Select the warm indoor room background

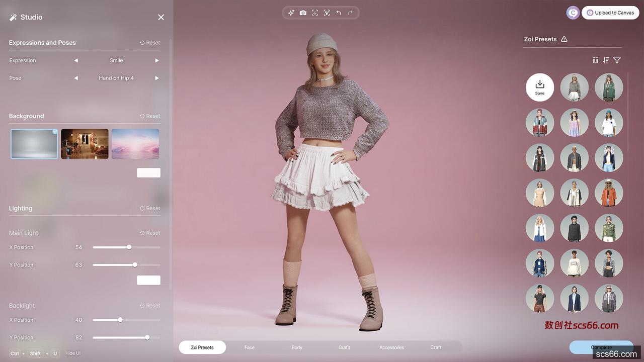click(85, 144)
